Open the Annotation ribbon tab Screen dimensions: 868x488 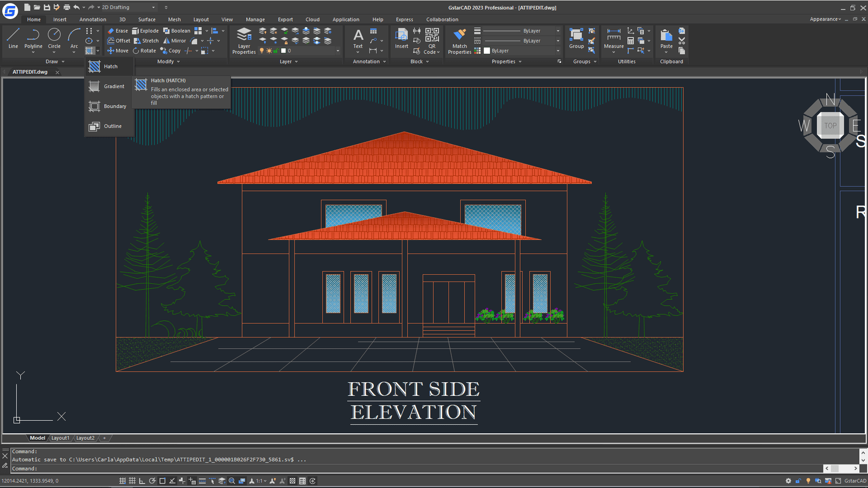(x=93, y=20)
